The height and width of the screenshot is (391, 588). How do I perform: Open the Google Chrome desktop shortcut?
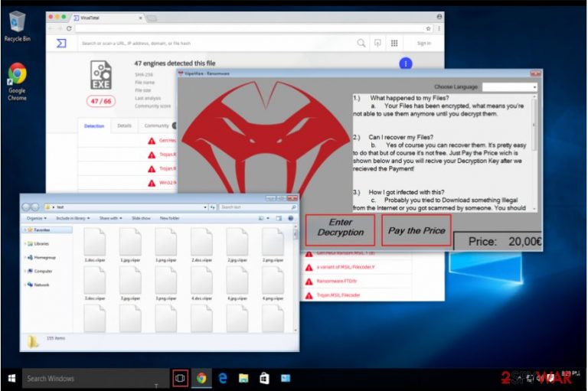(x=17, y=82)
